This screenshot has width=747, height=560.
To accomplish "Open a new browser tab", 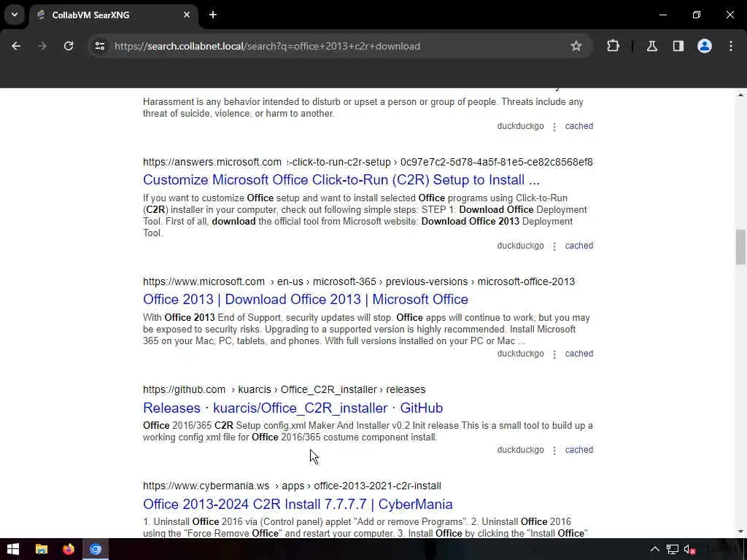I will click(213, 15).
